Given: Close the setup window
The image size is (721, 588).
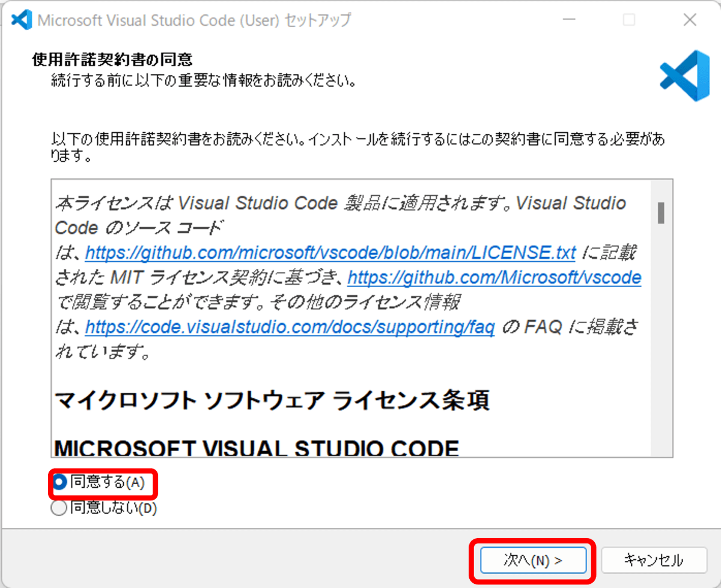Looking at the screenshot, I should 690,20.
